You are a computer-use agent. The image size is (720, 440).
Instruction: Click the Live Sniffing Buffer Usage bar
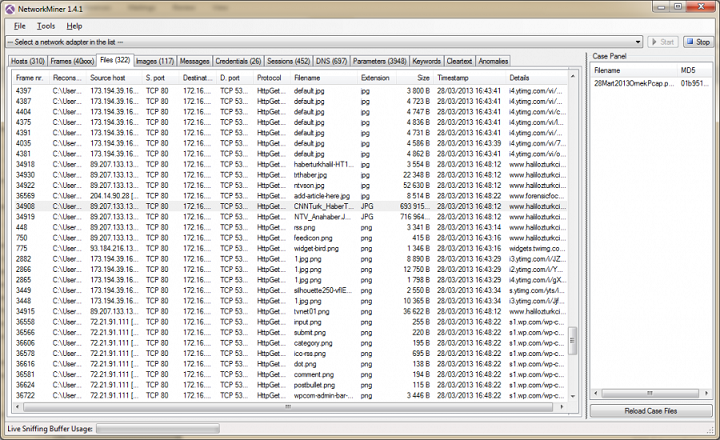click(158, 429)
